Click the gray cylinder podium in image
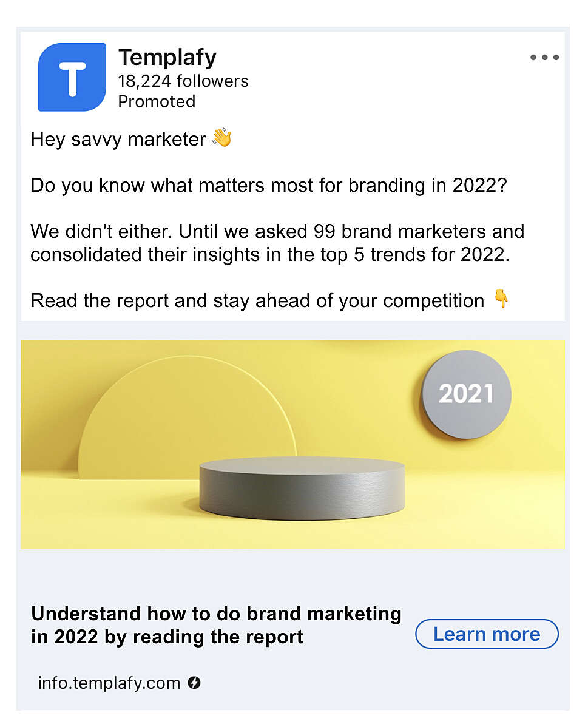The height and width of the screenshot is (727, 588). tap(302, 488)
